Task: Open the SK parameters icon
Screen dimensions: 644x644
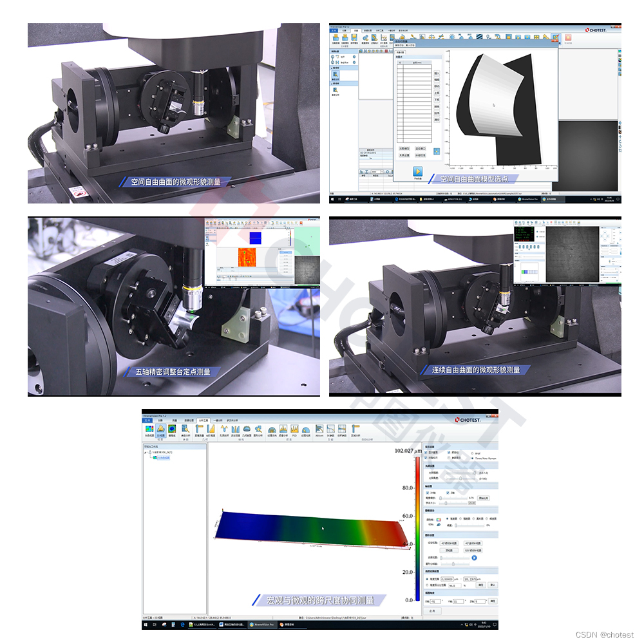Action: (330, 429)
